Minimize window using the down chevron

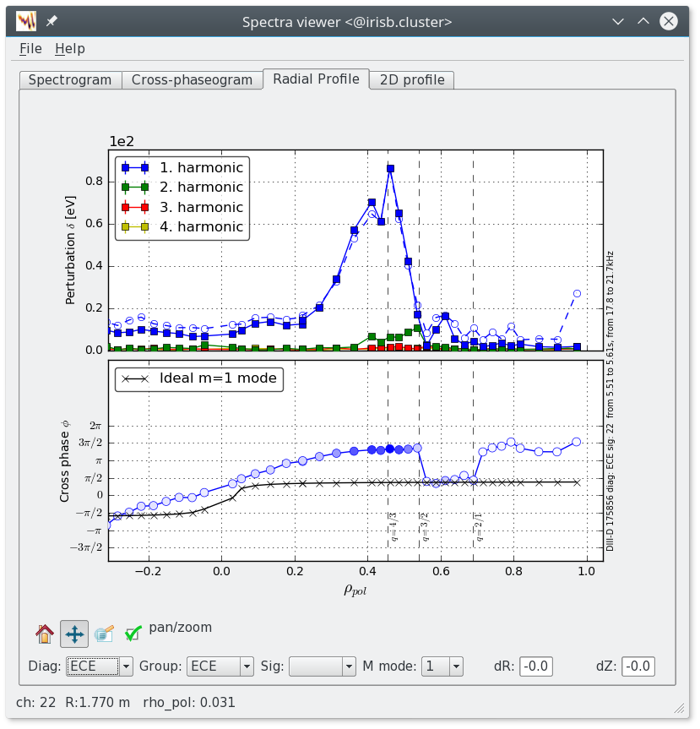(618, 21)
